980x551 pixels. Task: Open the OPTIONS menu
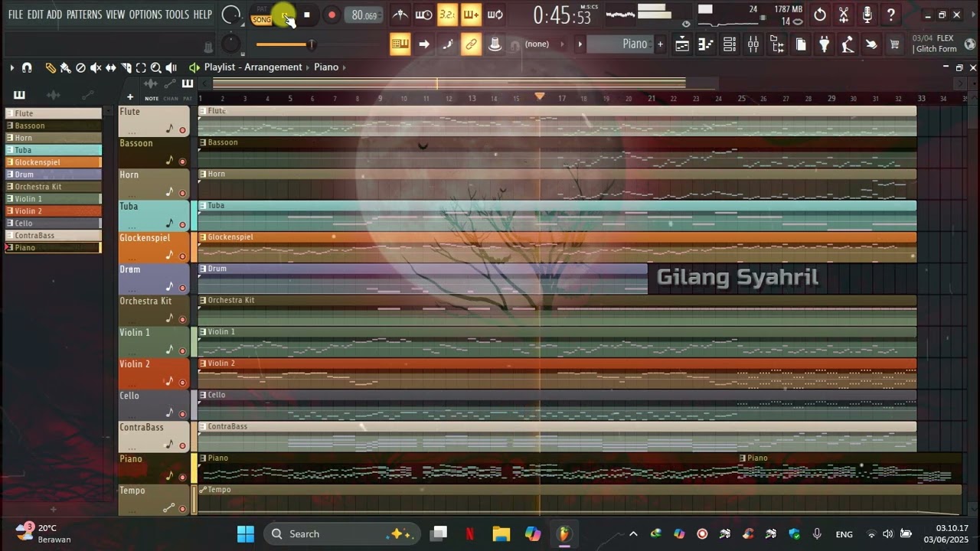(x=145, y=15)
